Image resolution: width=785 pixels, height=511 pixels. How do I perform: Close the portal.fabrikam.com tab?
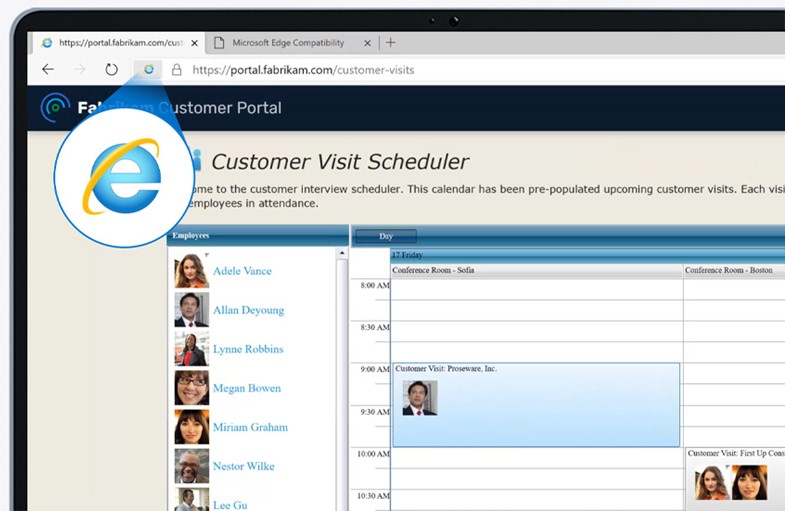coord(195,44)
